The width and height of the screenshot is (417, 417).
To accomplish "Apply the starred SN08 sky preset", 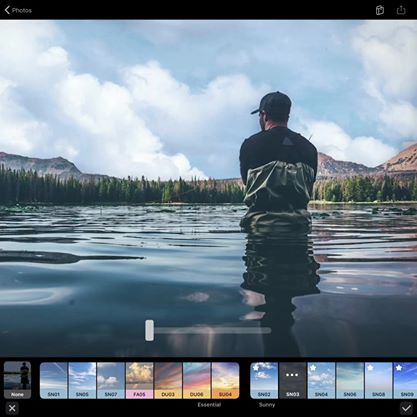I will pos(379,380).
